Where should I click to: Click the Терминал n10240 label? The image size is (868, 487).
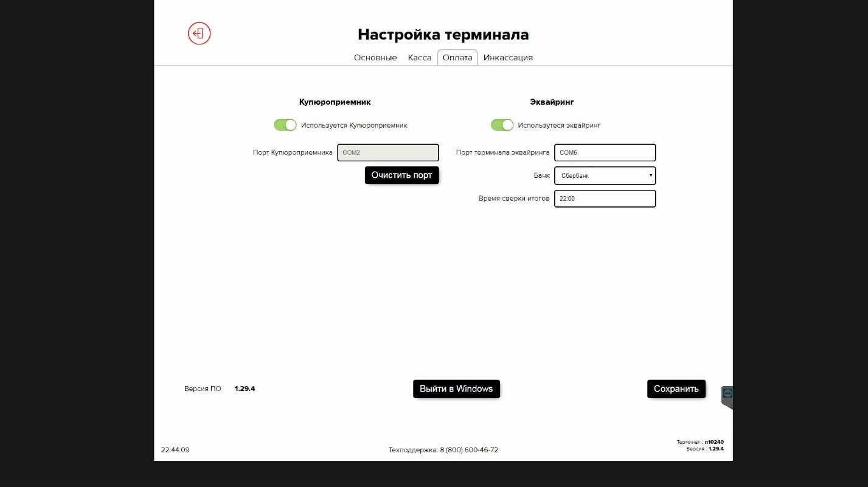click(x=700, y=442)
